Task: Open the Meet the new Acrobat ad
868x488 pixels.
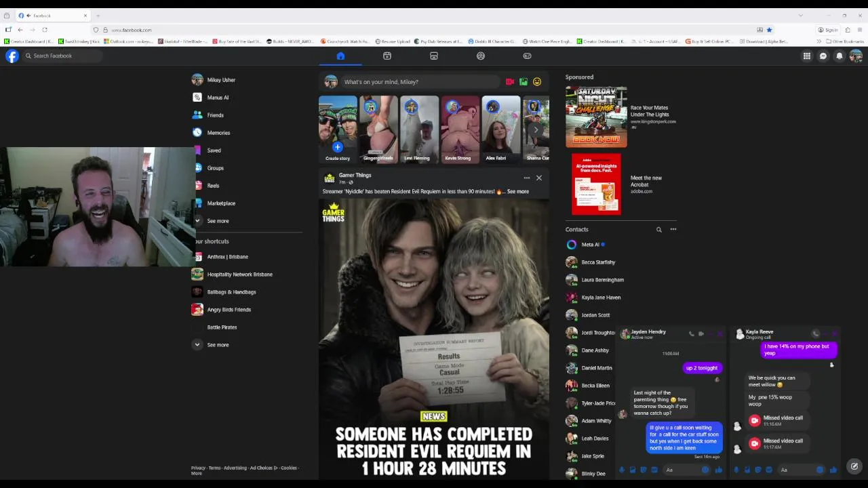Action: pyautogui.click(x=622, y=184)
